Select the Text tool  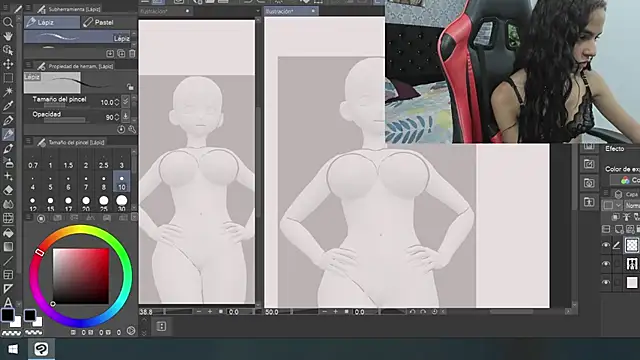[x=8, y=302]
